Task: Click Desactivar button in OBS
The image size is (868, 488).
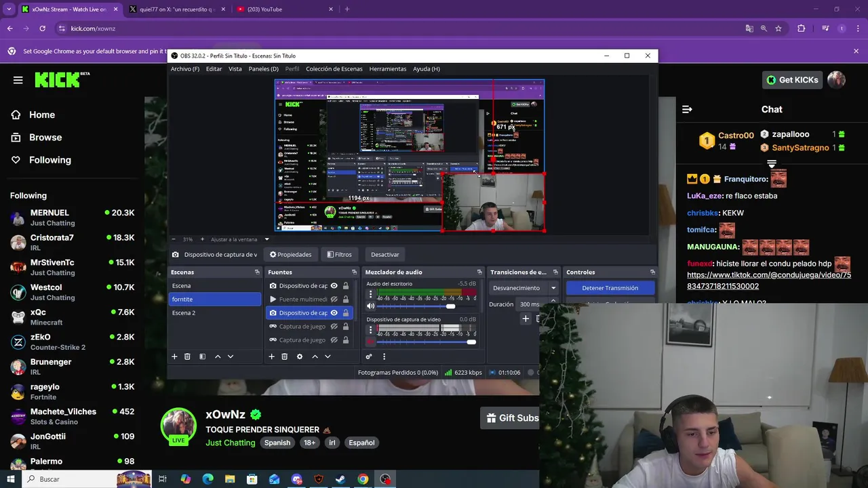Action: tap(384, 254)
